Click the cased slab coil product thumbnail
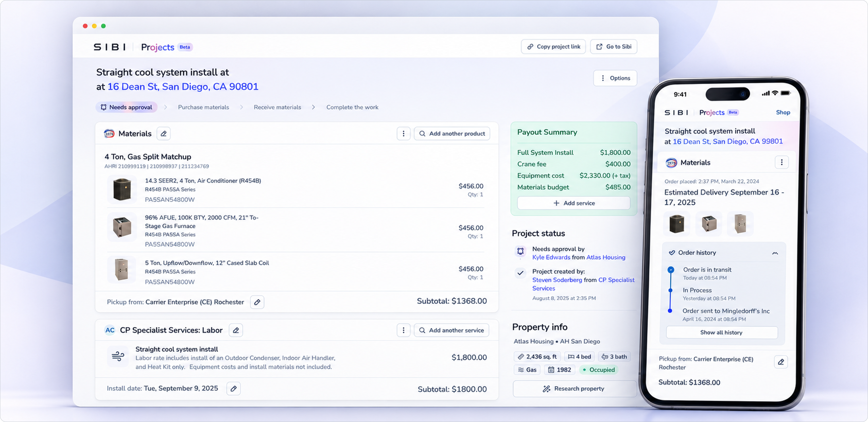The image size is (868, 422). 121,269
